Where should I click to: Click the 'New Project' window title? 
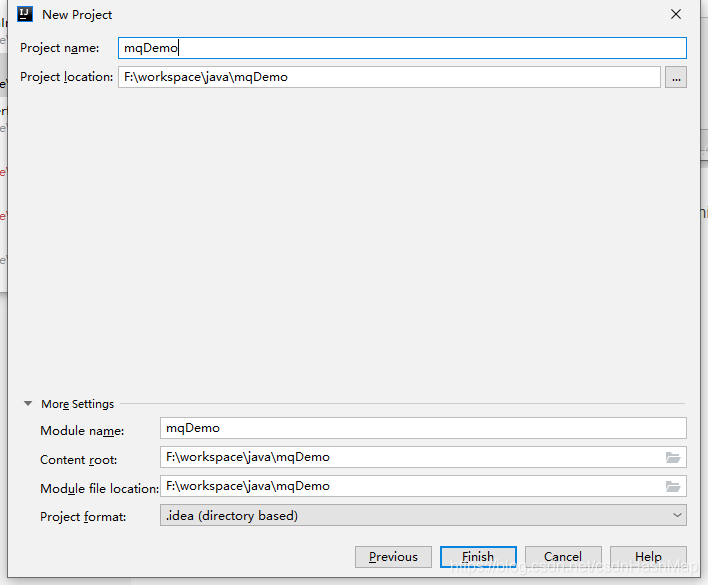click(x=77, y=15)
